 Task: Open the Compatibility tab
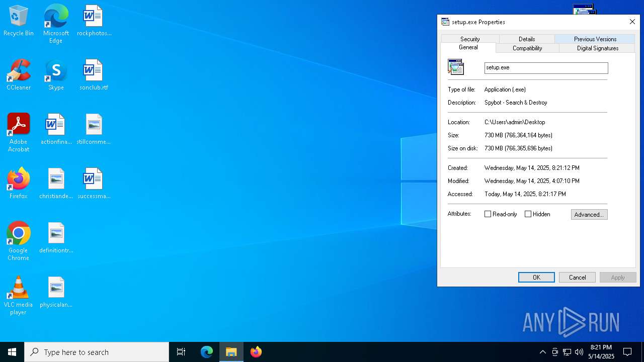coord(527,48)
